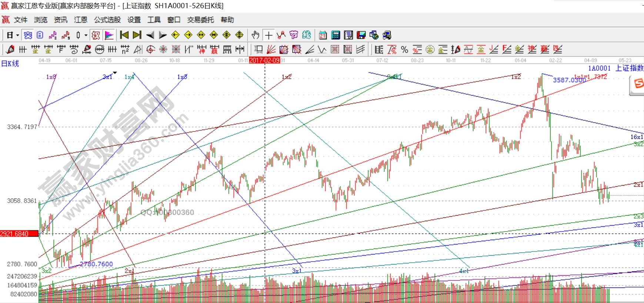Screen dimensions: 644x303
Task: Open the calculator tool
Action: point(336,35)
